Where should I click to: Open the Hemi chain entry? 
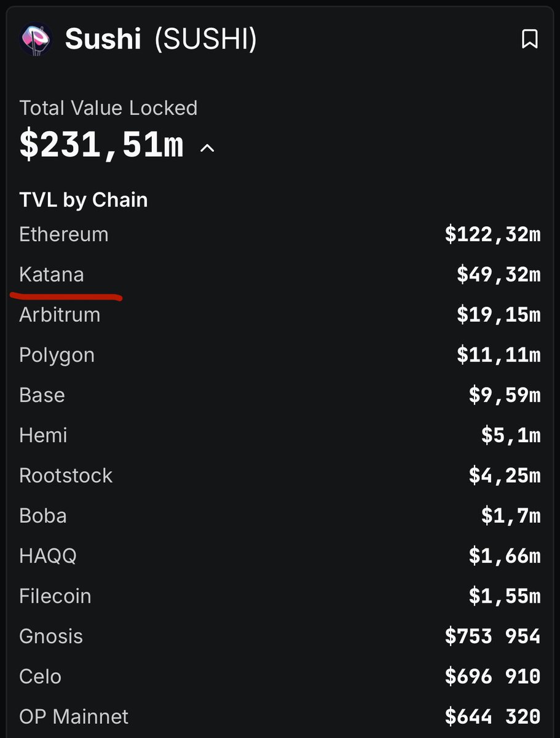[280, 435]
